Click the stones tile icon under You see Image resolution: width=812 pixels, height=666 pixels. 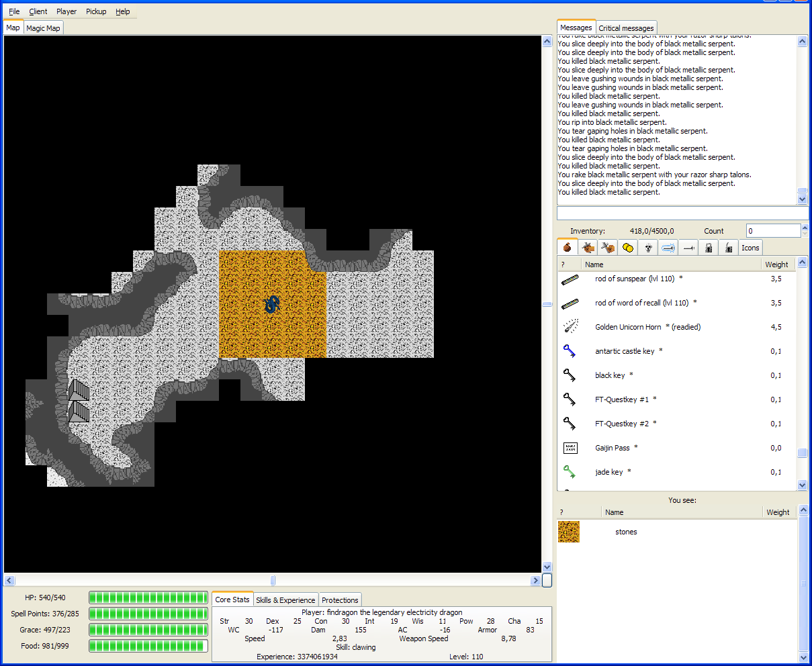pyautogui.click(x=569, y=532)
